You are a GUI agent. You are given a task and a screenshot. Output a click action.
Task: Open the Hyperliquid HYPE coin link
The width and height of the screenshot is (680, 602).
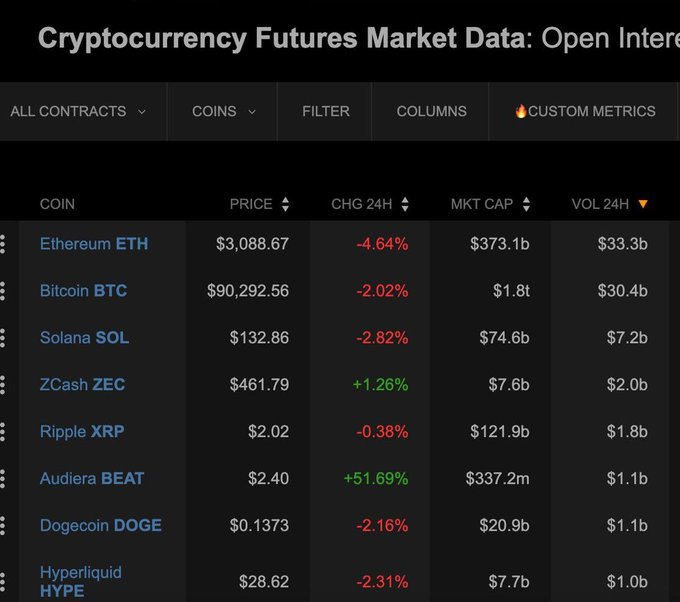coord(81,581)
